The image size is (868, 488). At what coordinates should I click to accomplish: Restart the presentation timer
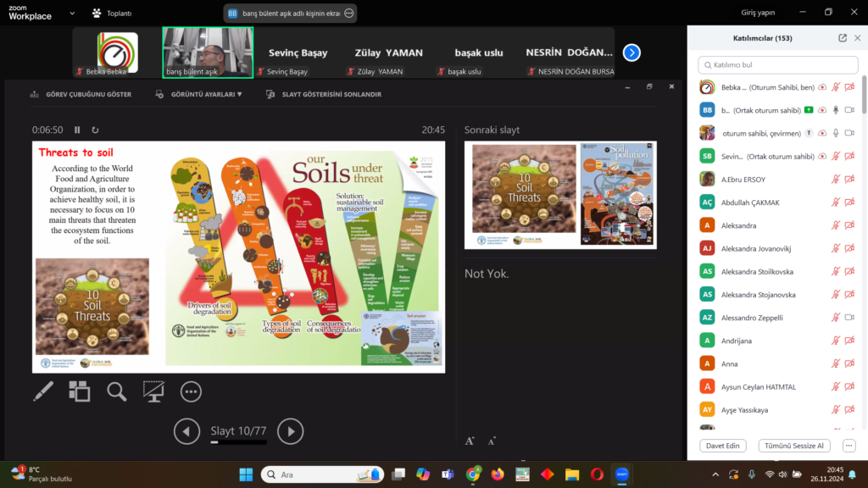point(95,130)
